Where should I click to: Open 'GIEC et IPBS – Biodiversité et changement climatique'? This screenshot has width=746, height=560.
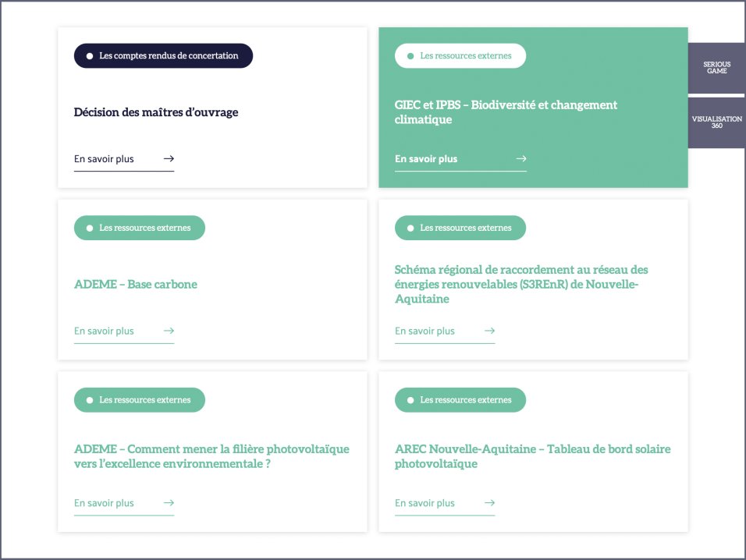click(506, 112)
